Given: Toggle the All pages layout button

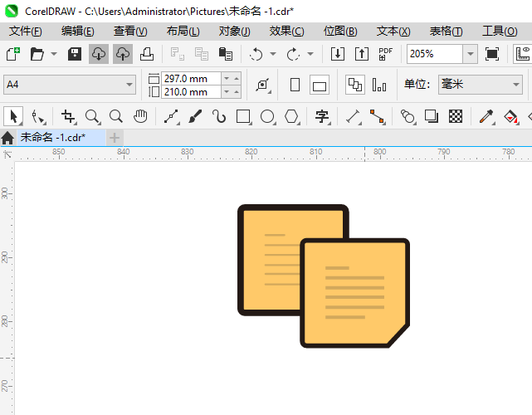Looking at the screenshot, I should (x=355, y=85).
